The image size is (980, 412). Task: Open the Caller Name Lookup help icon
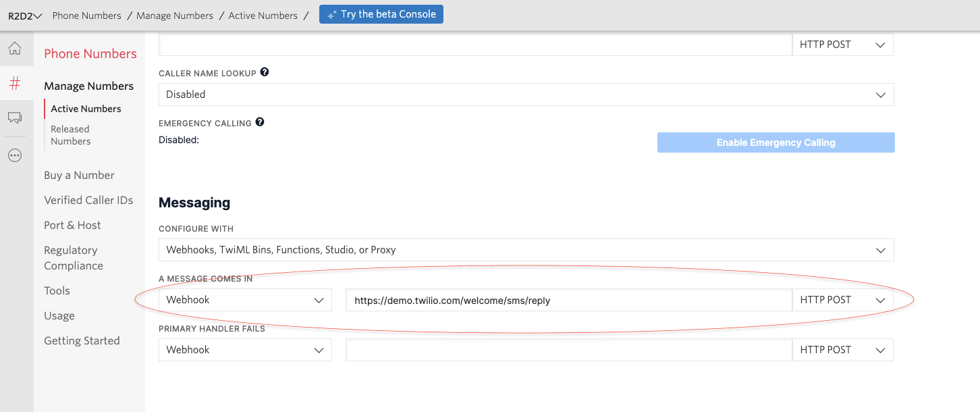(264, 72)
